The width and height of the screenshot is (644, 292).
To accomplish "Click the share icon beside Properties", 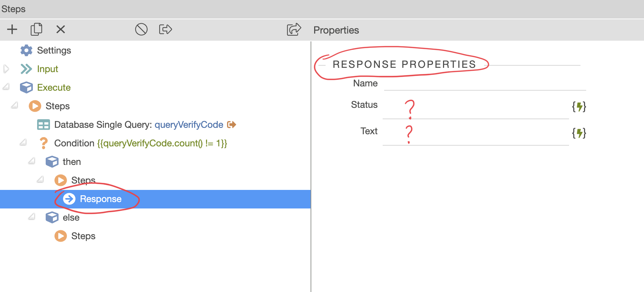I will 294,30.
